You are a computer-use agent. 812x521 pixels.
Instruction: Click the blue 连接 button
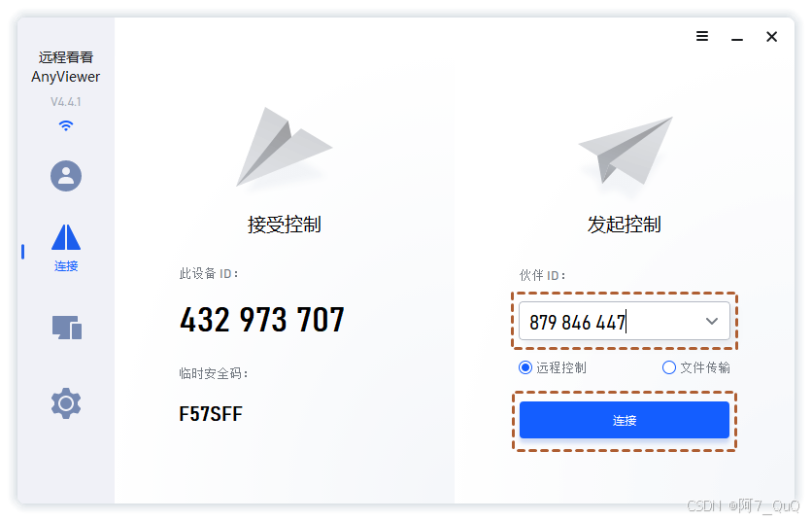[x=624, y=420]
